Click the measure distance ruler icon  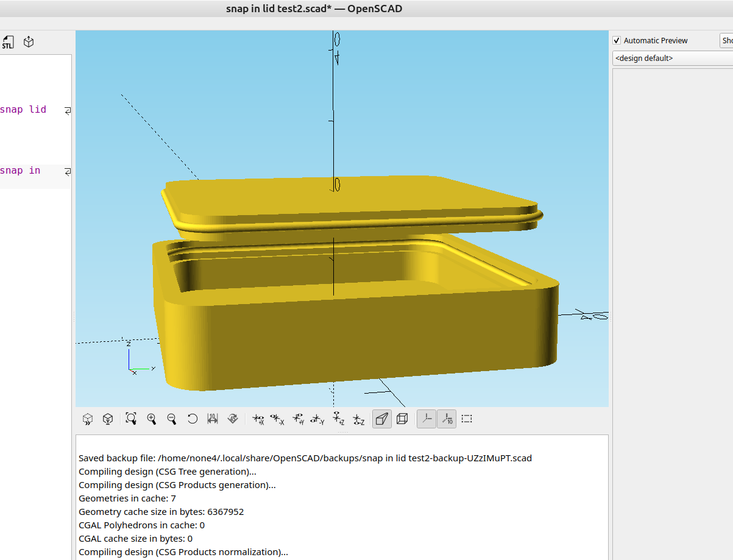point(213,419)
